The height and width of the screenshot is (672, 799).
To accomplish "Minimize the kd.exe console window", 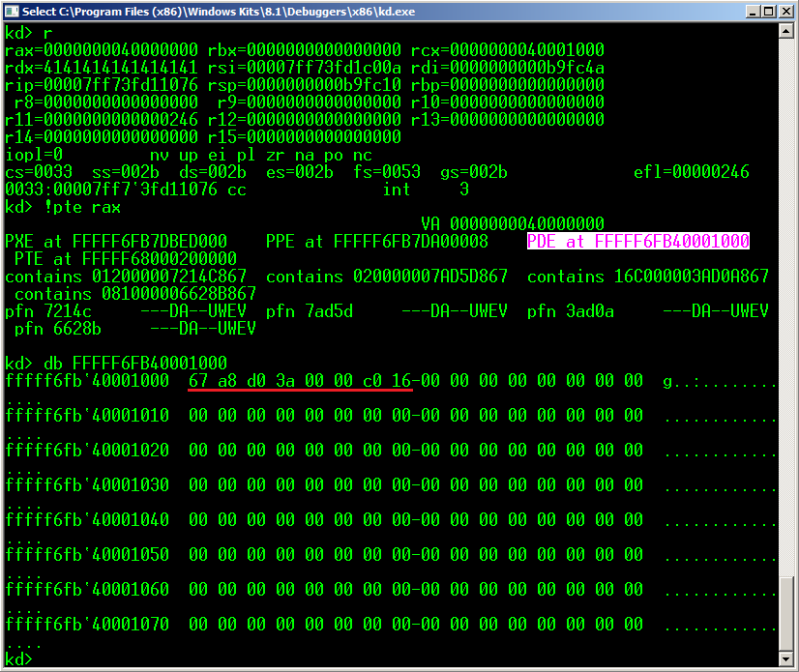I will 753,12.
